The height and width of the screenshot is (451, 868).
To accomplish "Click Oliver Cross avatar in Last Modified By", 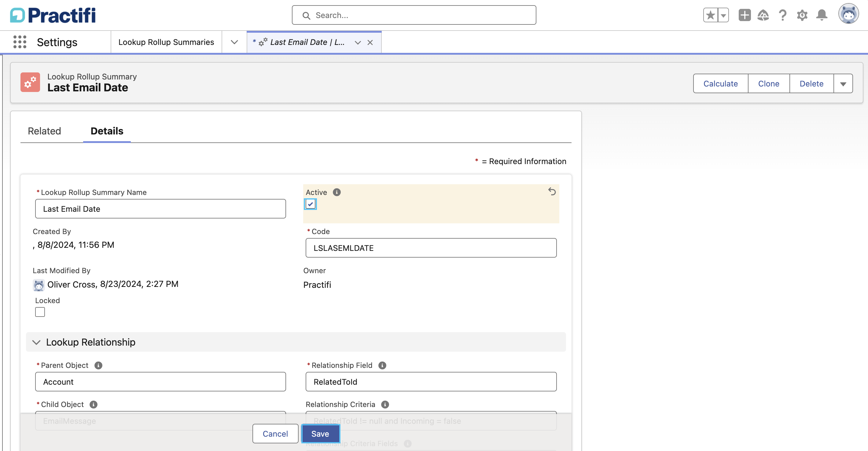I will (39, 285).
